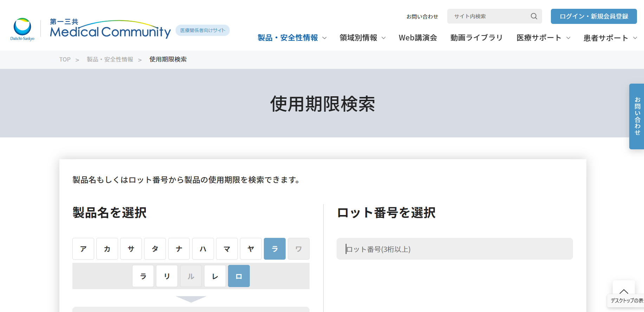Screen dimensions: 644x312
Task: Click the ログイン・新規会員登録 button
Action: [594, 16]
